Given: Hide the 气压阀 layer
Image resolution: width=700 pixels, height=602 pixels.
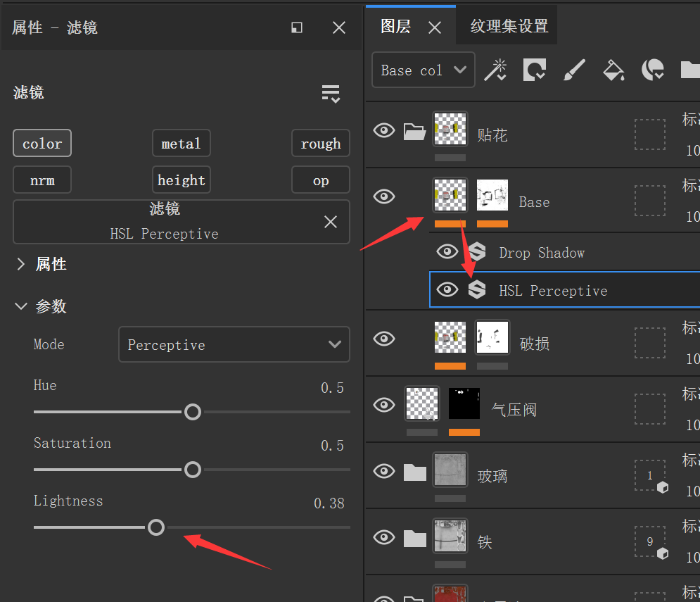Looking at the screenshot, I should pos(383,404).
